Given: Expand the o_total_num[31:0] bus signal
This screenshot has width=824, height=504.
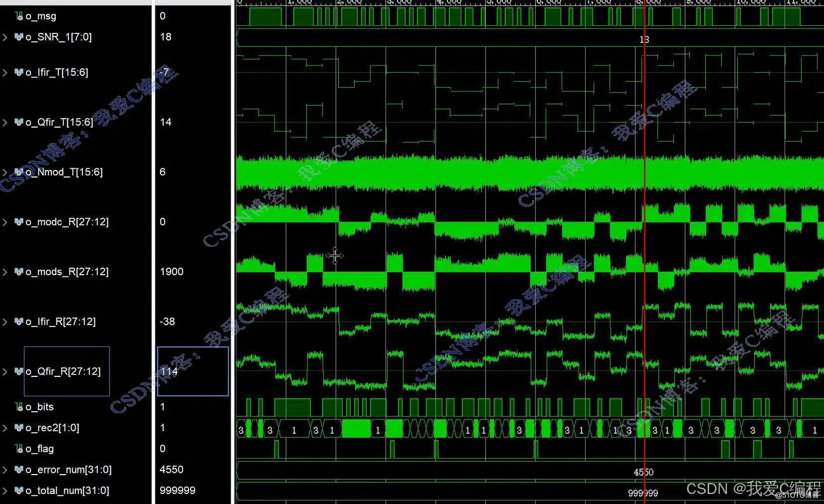Looking at the screenshot, I should pyautogui.click(x=5, y=490).
